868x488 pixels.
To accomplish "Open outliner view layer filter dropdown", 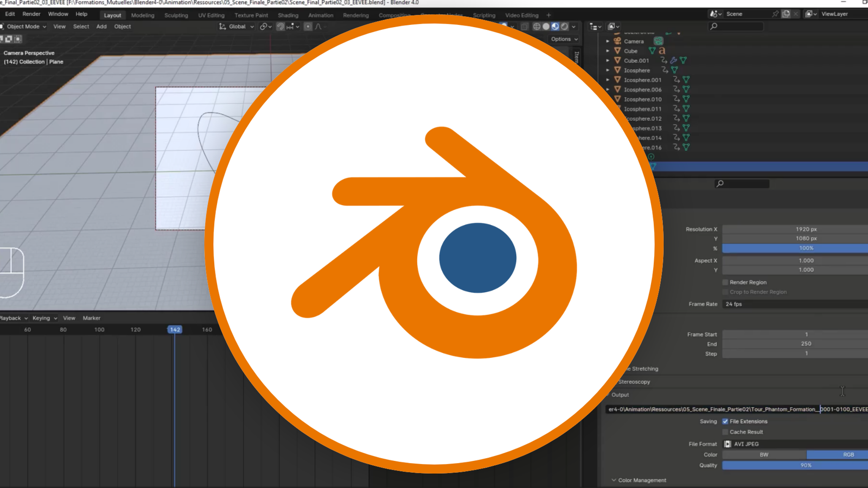I will (x=614, y=26).
